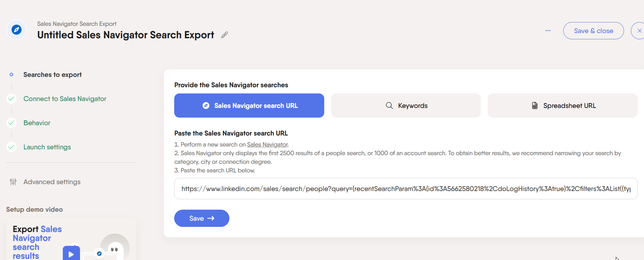
Task: Switch to the Spreadsheet URL tab
Action: coord(563,106)
